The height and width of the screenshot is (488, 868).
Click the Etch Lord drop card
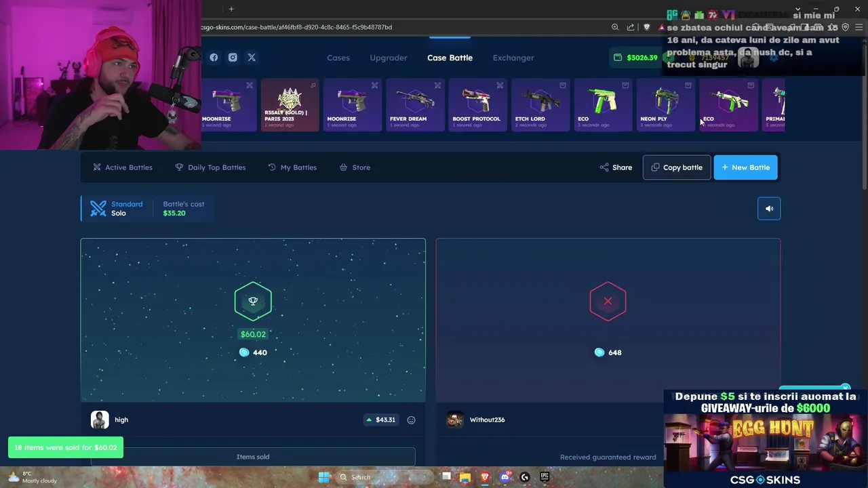(540, 105)
